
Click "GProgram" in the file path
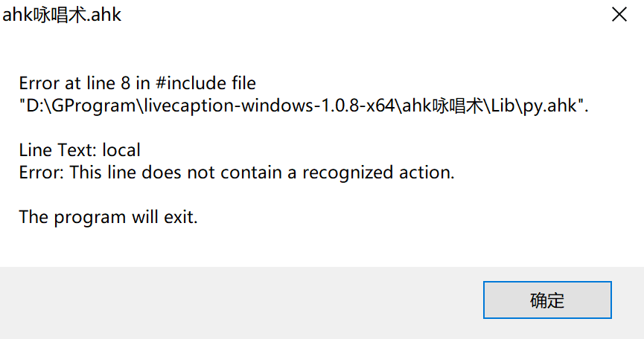point(86,106)
